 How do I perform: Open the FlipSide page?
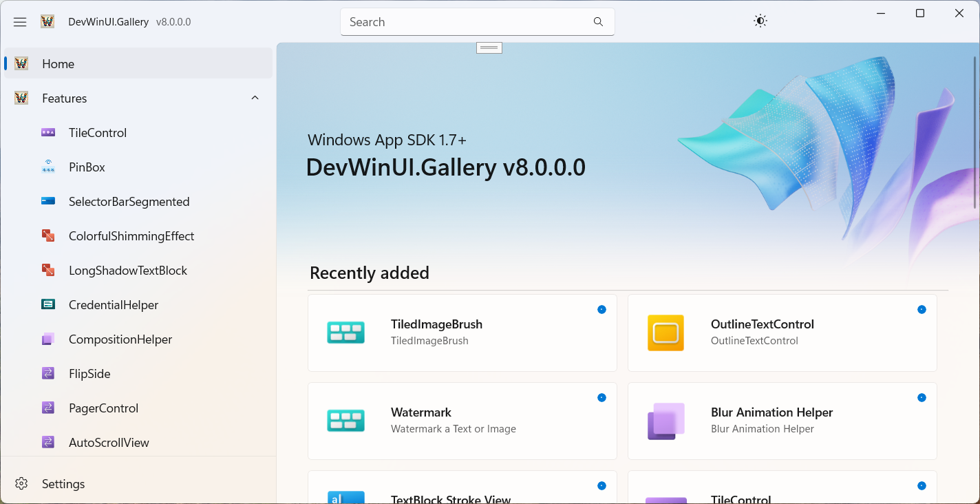(138, 374)
